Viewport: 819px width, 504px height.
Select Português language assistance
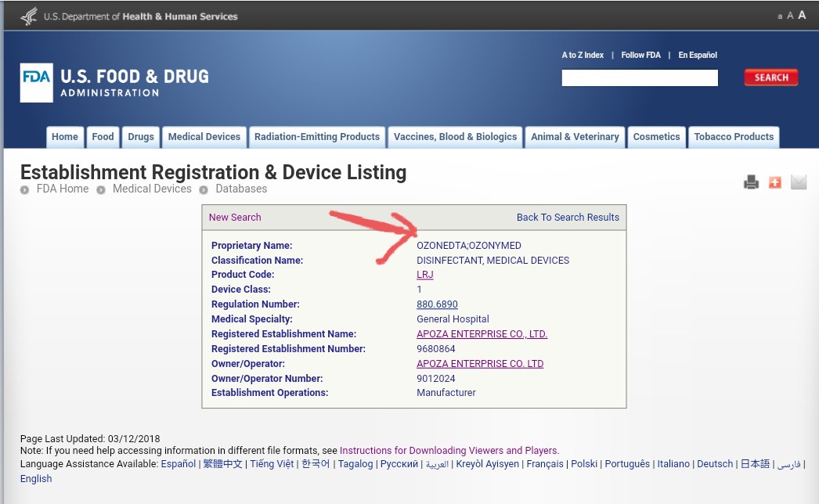(627, 464)
